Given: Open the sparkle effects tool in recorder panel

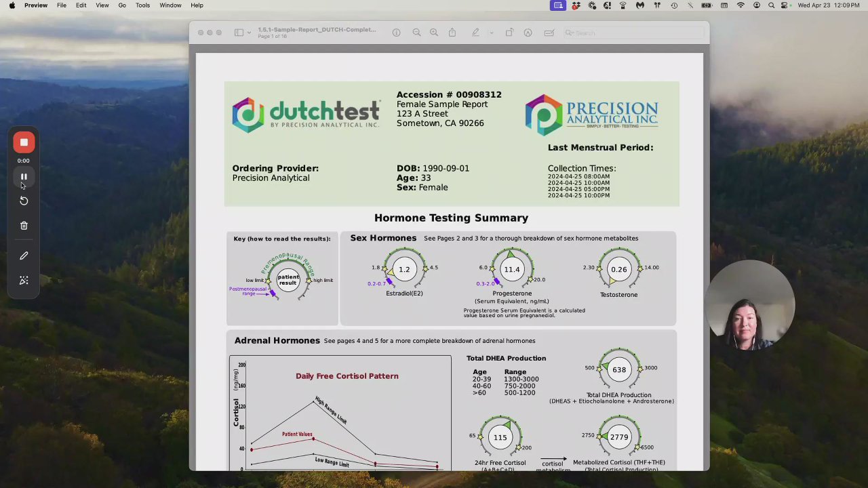Looking at the screenshot, I should click(24, 281).
